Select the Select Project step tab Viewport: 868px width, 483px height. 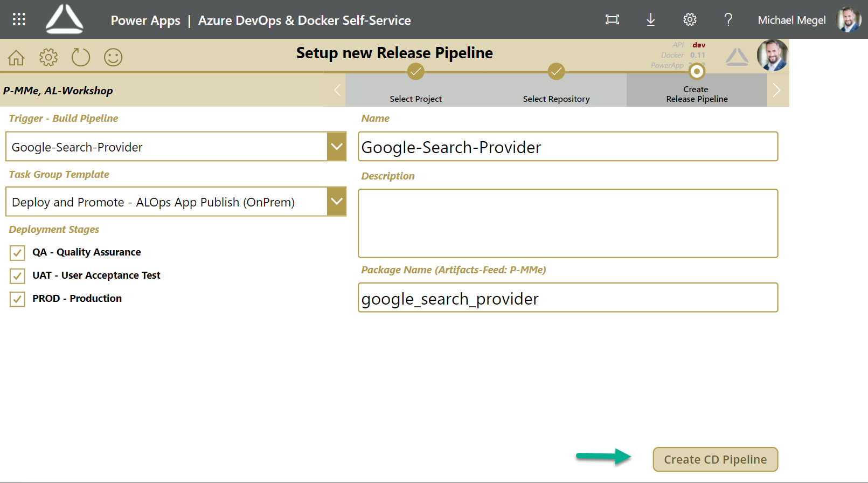pos(415,90)
